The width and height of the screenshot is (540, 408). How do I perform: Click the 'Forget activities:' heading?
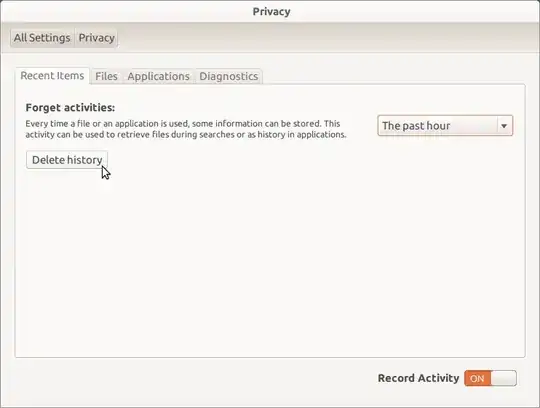pyautogui.click(x=70, y=107)
